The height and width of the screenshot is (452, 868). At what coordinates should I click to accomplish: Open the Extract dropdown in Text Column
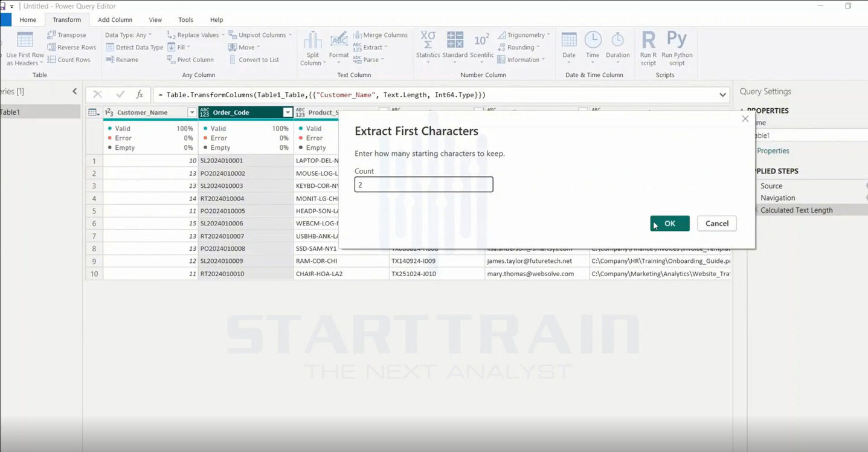pyautogui.click(x=370, y=47)
